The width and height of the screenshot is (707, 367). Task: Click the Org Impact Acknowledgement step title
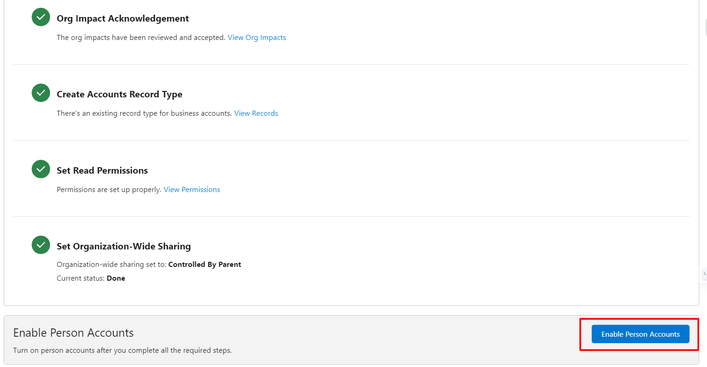click(123, 18)
